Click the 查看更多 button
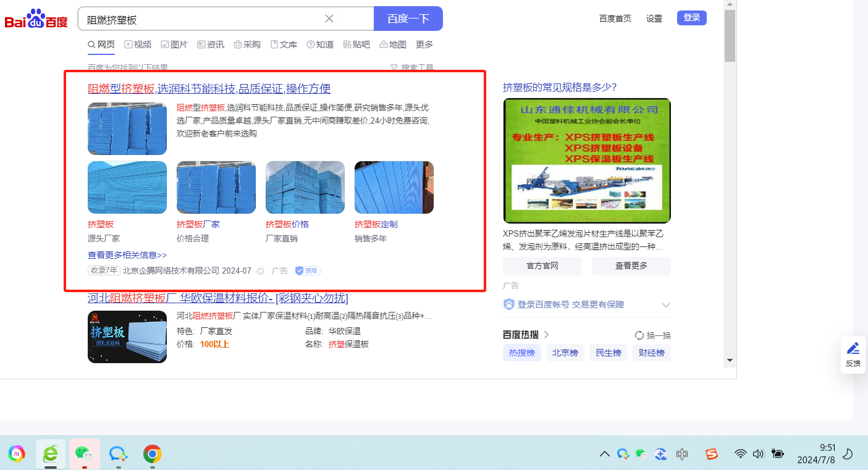Image resolution: width=868 pixels, height=470 pixels. 631,266
